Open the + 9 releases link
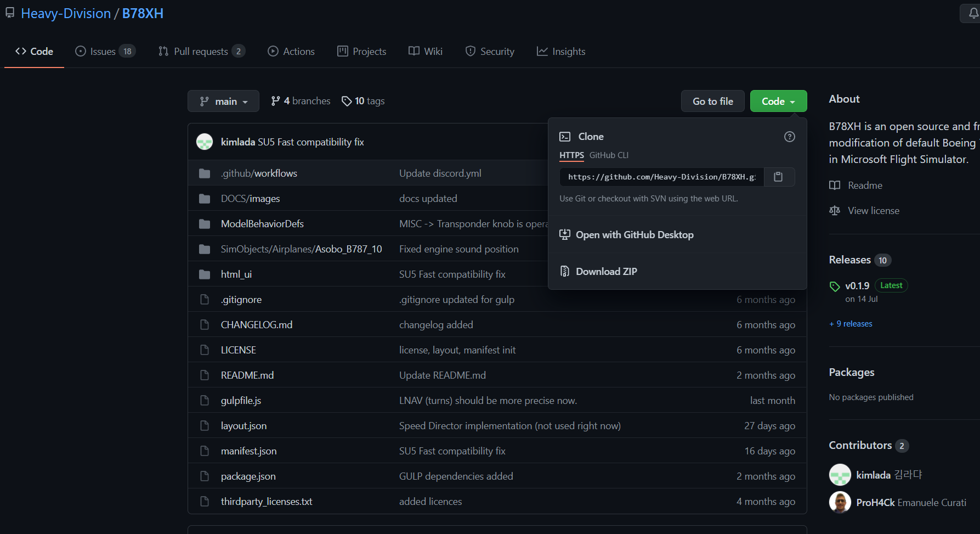Viewport: 980px width, 534px height. pos(851,324)
